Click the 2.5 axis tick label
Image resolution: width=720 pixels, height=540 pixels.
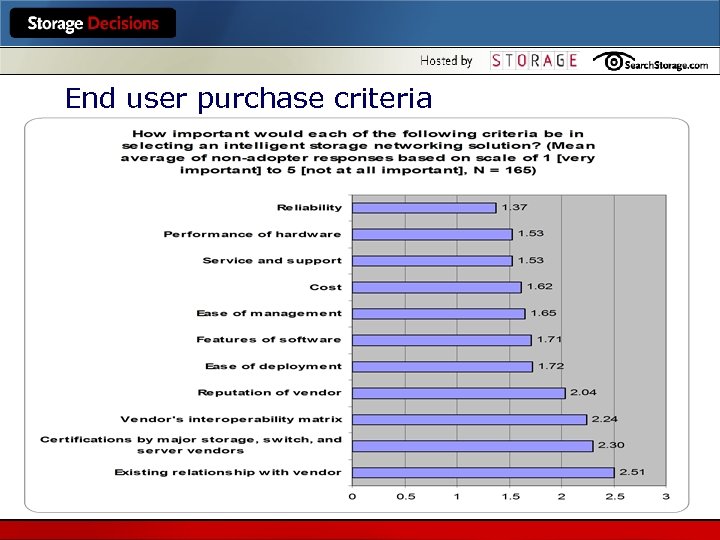[x=615, y=497]
